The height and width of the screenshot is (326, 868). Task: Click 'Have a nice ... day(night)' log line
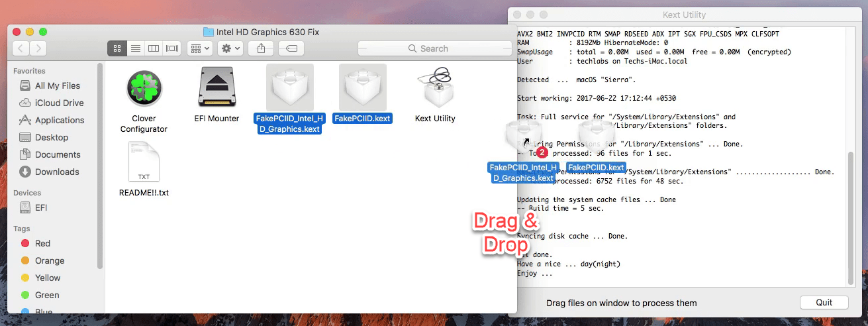569,264
